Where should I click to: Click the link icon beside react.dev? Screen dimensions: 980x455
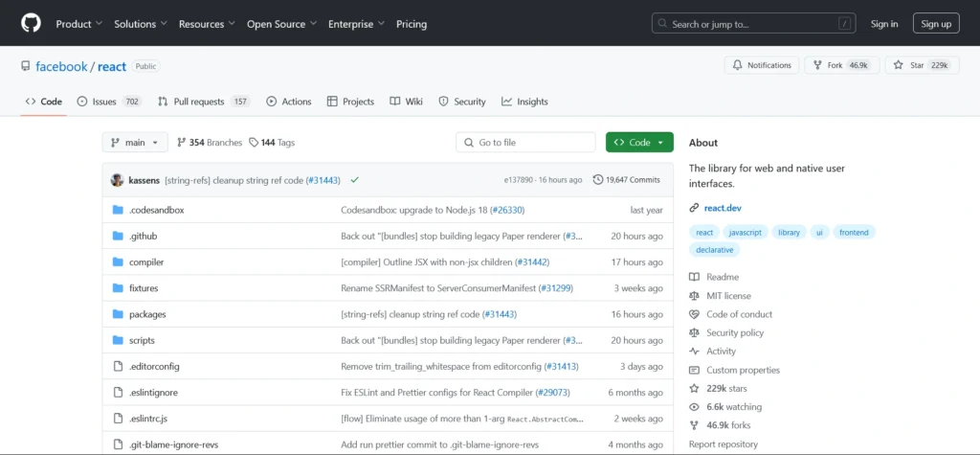click(694, 208)
